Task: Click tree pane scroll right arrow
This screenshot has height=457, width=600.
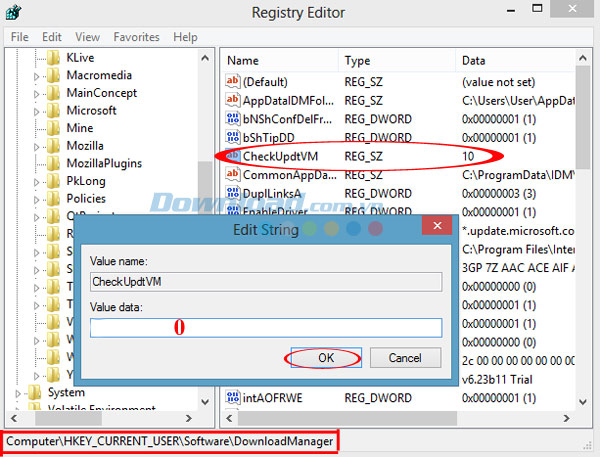Action: pyautogui.click(x=189, y=418)
